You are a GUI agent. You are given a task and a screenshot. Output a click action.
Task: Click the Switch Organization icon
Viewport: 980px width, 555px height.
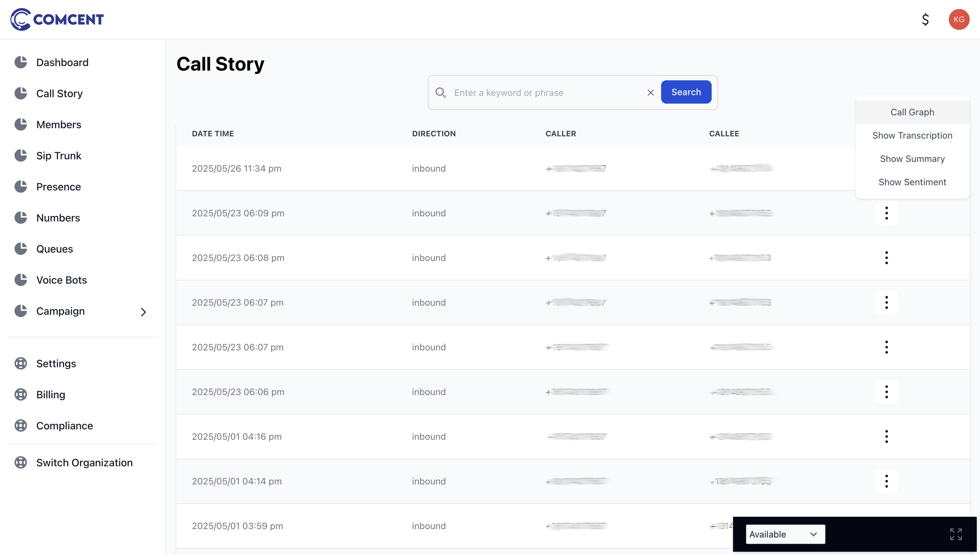[21, 462]
